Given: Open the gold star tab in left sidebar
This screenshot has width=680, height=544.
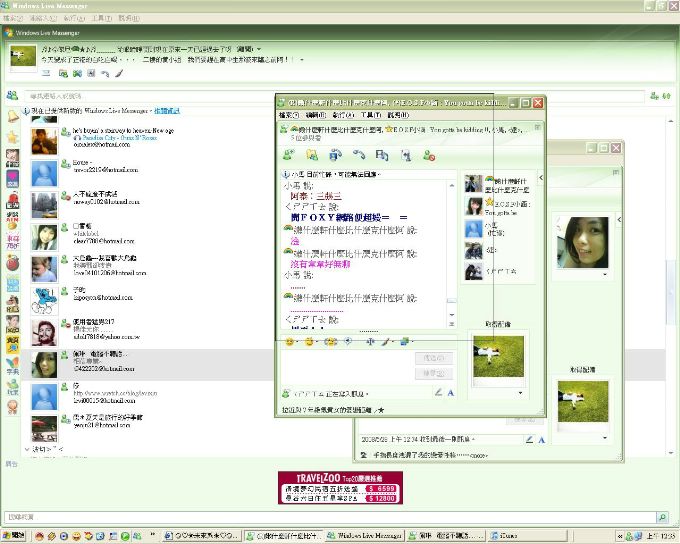Looking at the screenshot, I should coord(13,137).
